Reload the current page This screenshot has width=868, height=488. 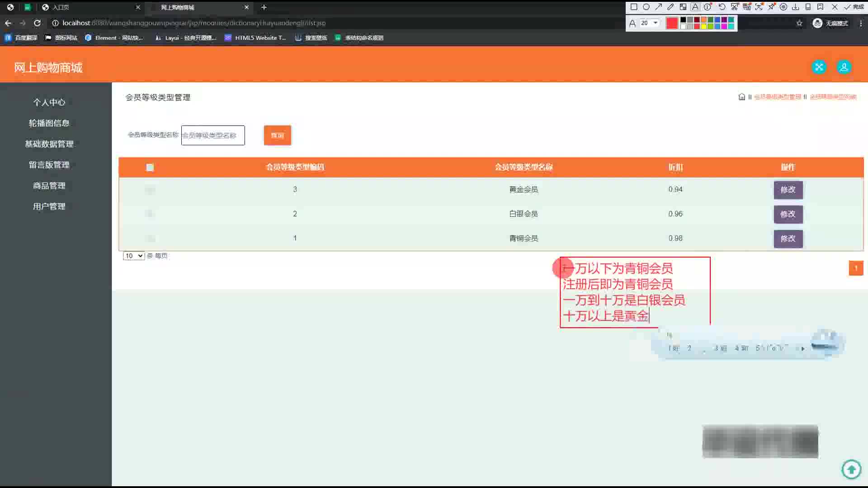click(x=37, y=23)
